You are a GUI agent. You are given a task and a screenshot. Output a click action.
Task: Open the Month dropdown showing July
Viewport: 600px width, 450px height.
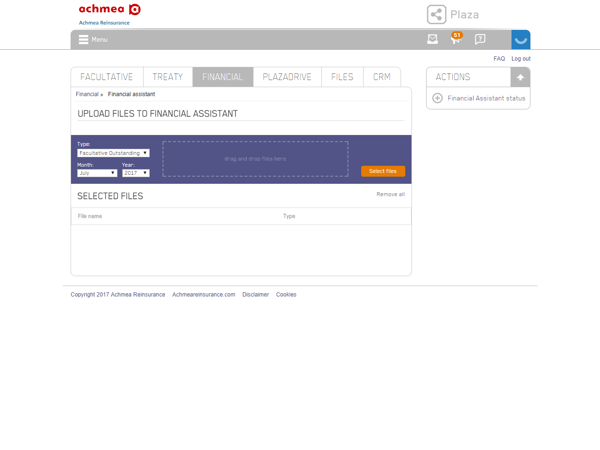pyautogui.click(x=97, y=173)
